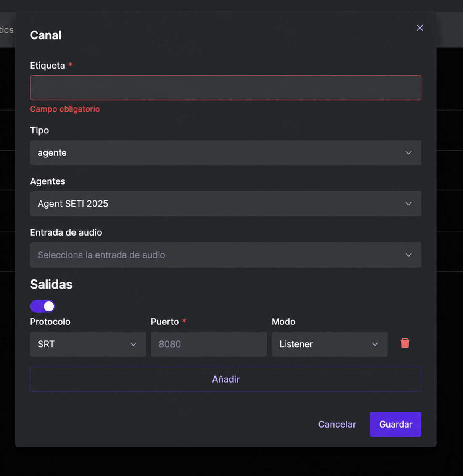Toggle the Salidas switch off
The height and width of the screenshot is (476, 463).
pos(42,306)
